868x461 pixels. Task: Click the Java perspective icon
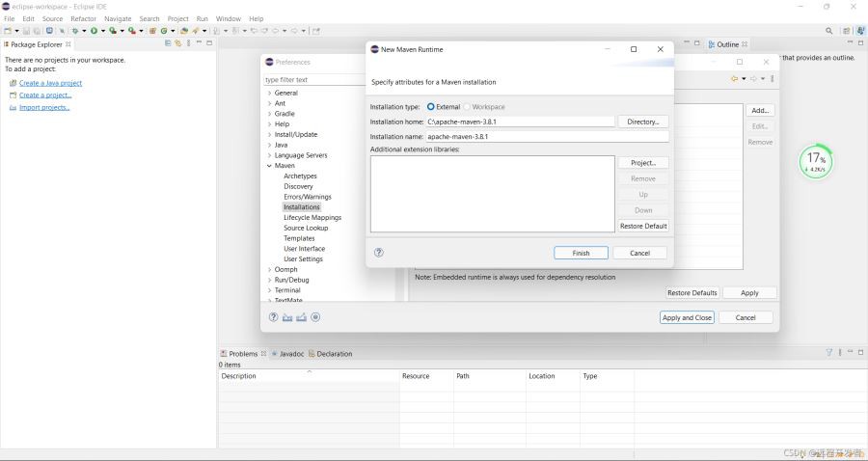861,31
